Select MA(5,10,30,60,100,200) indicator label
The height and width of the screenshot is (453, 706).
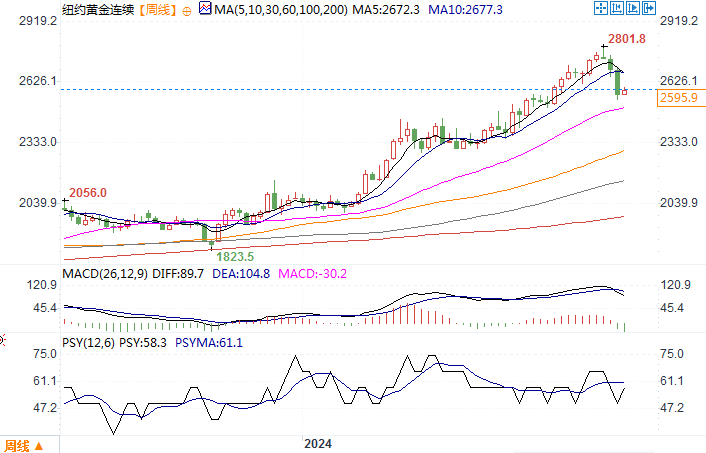(281, 9)
